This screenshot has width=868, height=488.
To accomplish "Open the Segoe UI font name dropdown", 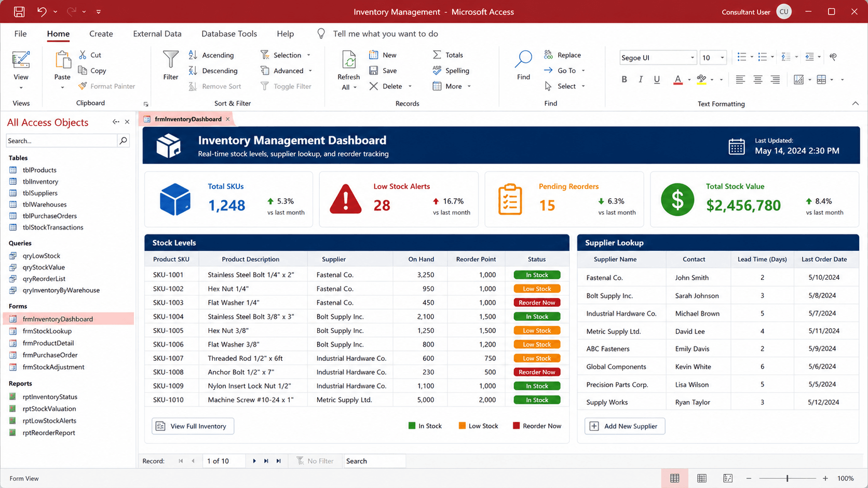I will click(x=692, y=58).
